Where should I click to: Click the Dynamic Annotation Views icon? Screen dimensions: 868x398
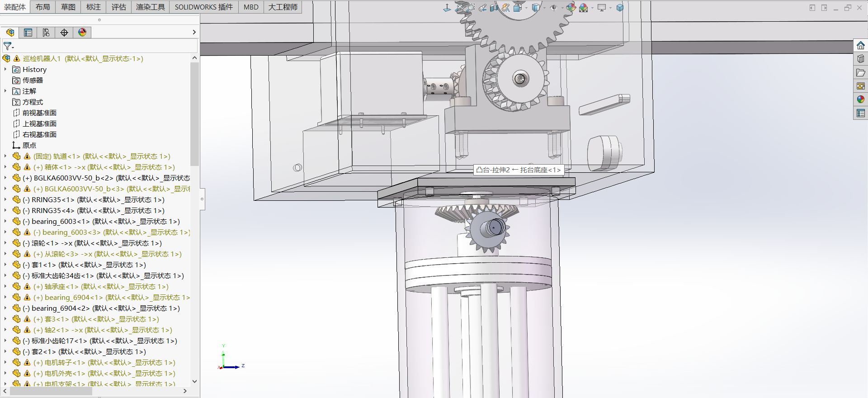coord(505,8)
